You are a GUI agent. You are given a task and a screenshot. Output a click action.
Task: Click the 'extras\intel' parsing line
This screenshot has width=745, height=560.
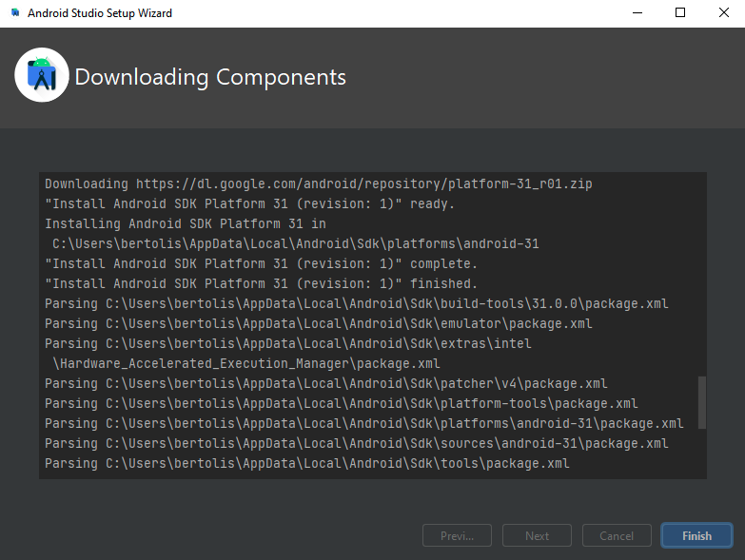288,343
